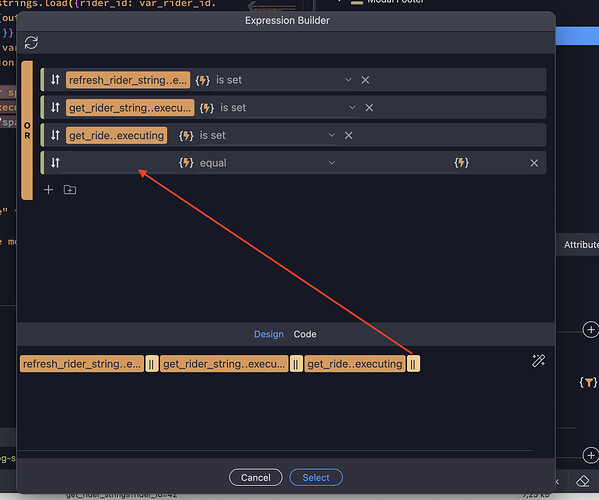
Task: Click the filter braces icon on right panel
Action: [588, 382]
